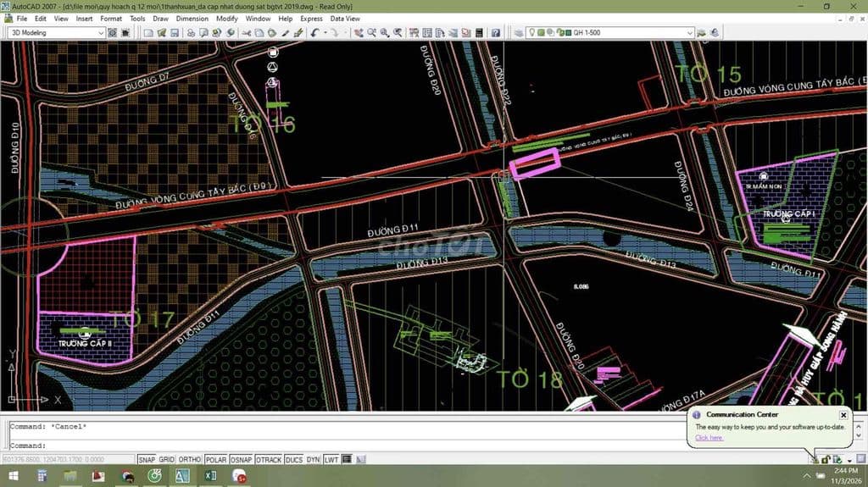Click the Copy to clipboard icon
Viewport: 868px width, 487px height.
[x=259, y=33]
